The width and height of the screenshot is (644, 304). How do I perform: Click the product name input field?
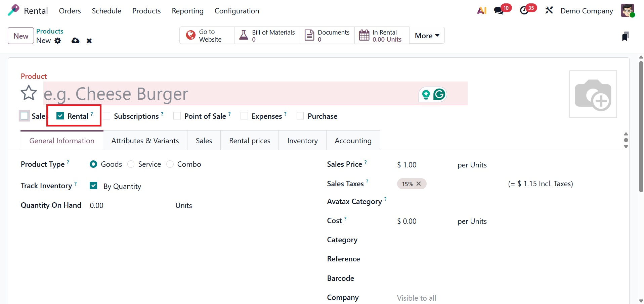228,94
